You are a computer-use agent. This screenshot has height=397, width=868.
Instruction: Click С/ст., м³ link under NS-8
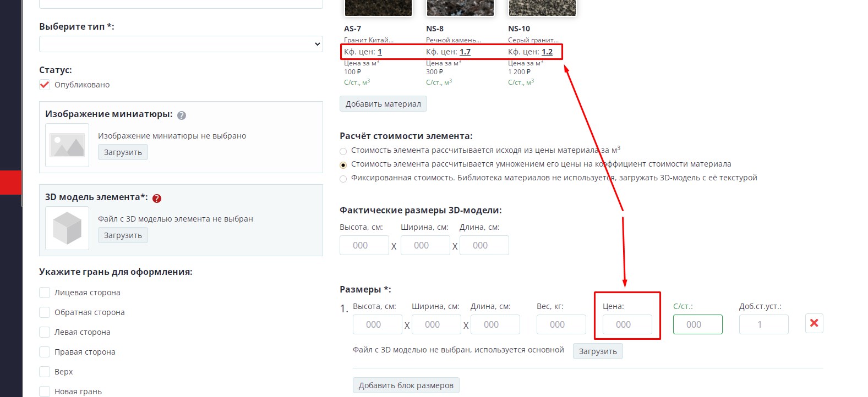[439, 82]
